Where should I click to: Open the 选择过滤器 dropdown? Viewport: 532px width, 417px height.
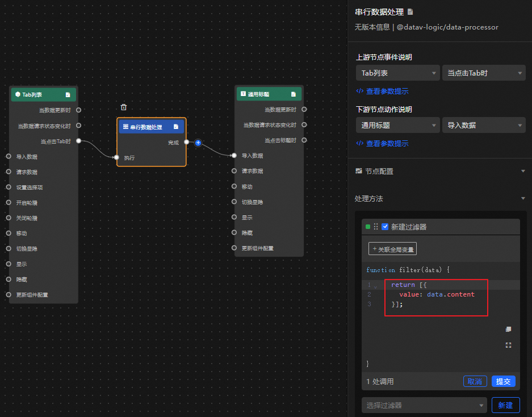tap(424, 405)
